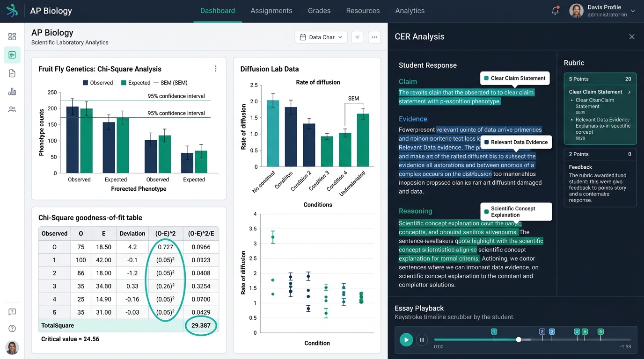Expand the Davis Profile account menu chevron
644x359 pixels.
coord(633,11)
